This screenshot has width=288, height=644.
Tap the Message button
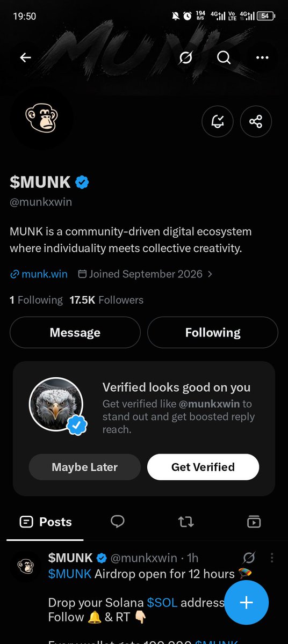pyautogui.click(x=75, y=333)
